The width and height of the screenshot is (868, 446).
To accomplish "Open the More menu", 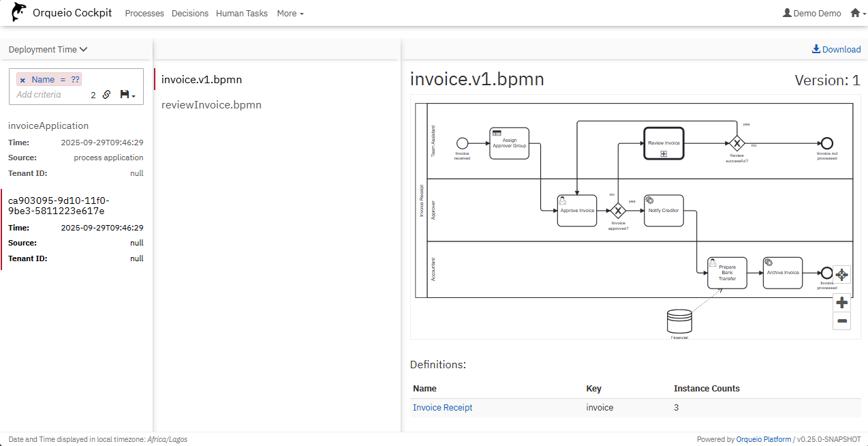I will [290, 13].
